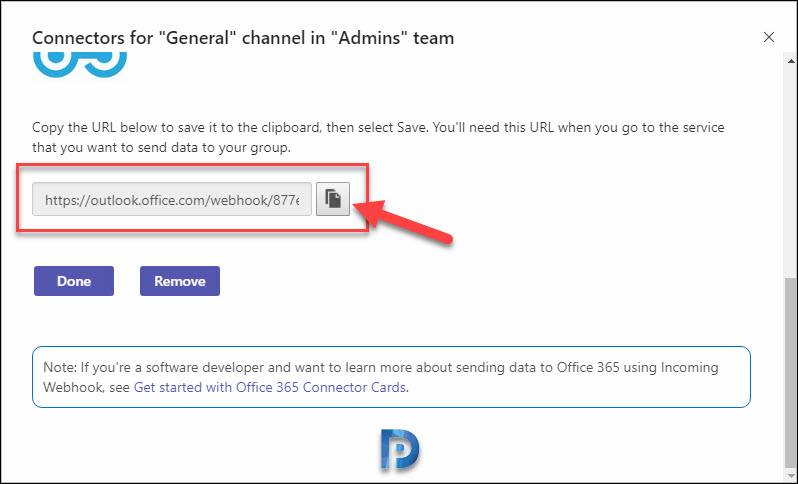The image size is (798, 484).
Task: Select the webhook URL text field
Action: tap(172, 200)
